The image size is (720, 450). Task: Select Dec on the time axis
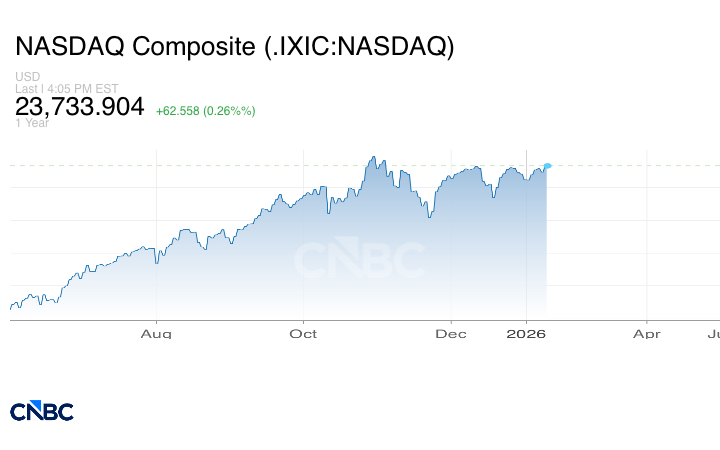[x=451, y=334]
